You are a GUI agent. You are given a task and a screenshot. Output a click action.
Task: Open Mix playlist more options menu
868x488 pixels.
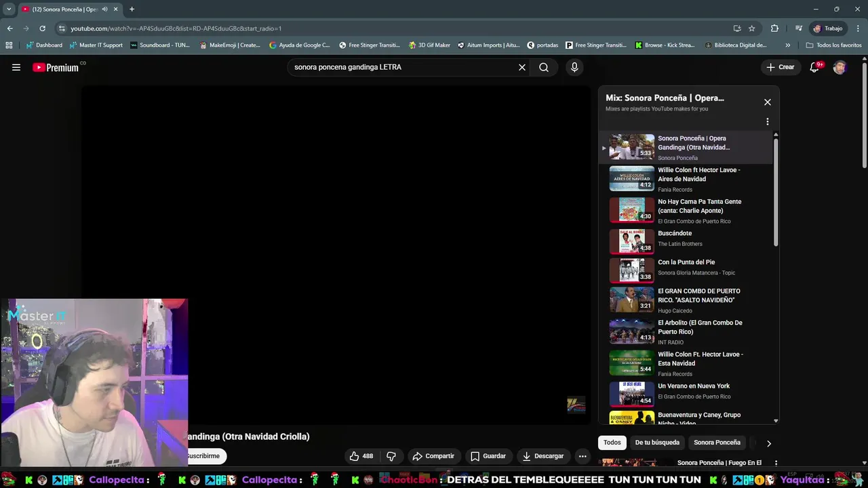[768, 122]
